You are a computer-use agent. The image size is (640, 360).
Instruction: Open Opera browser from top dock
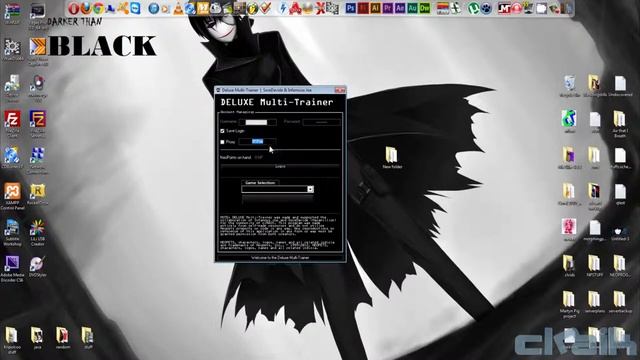pyautogui.click(x=73, y=8)
